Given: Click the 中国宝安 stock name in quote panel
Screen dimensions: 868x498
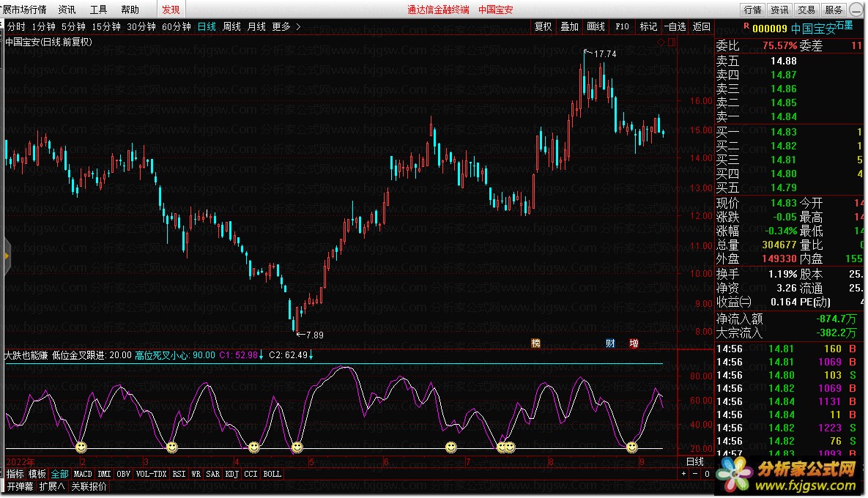Looking at the screenshot, I should (x=813, y=29).
